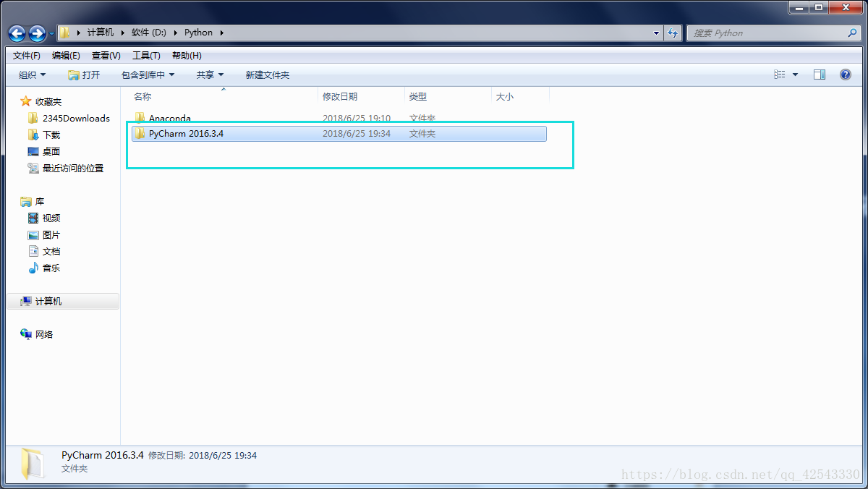
Task: Click the Back navigation arrow
Action: click(17, 33)
